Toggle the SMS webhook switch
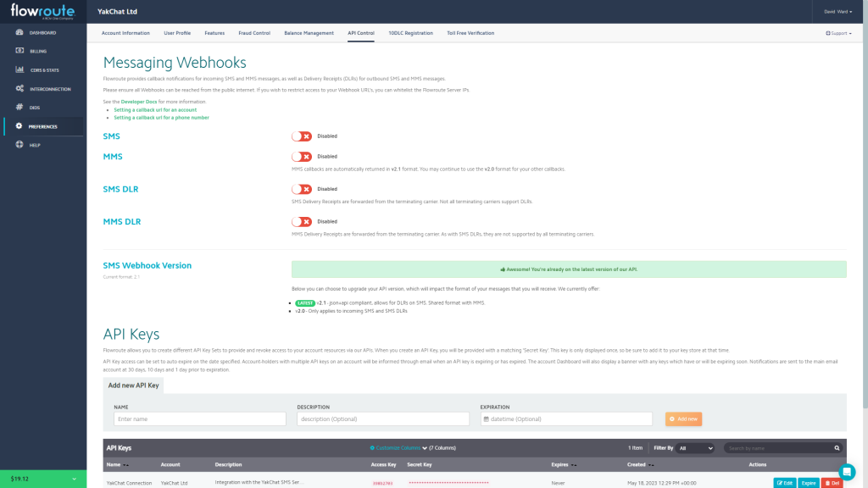Viewport: 868px width, 488px height. pyautogui.click(x=302, y=136)
